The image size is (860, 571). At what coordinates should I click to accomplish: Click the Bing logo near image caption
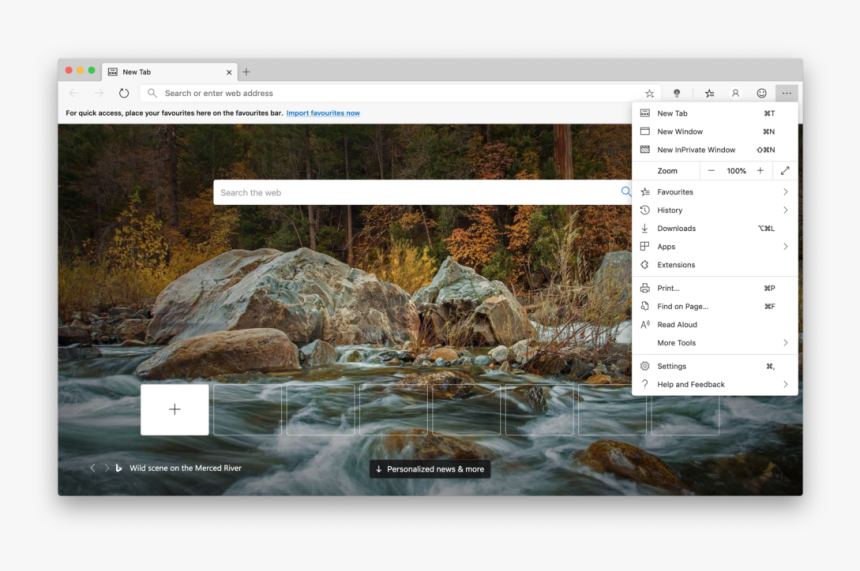(x=118, y=468)
